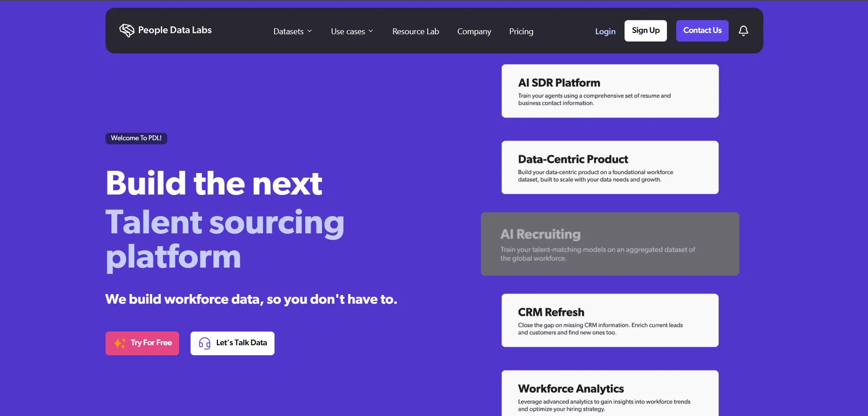Click the People Data Labs brand name

(175, 30)
